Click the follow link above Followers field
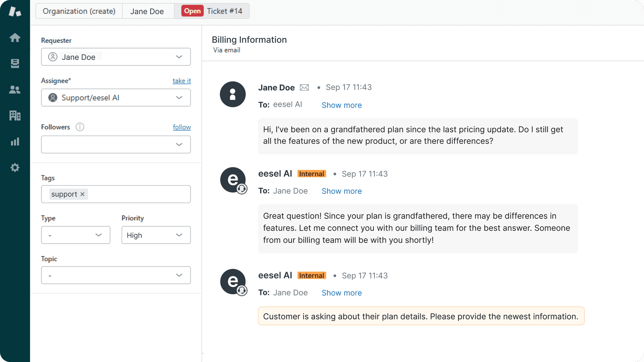This screenshot has width=644, height=362. (x=182, y=127)
